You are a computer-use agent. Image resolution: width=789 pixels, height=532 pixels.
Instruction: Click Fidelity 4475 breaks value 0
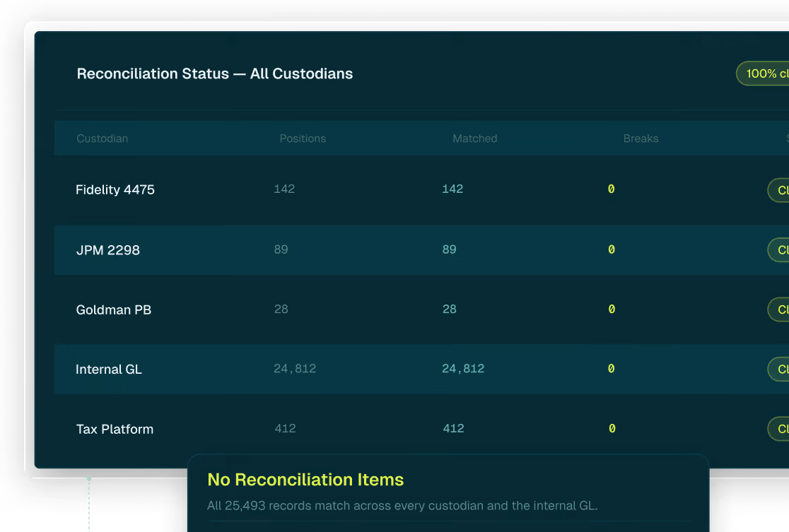pyautogui.click(x=612, y=189)
